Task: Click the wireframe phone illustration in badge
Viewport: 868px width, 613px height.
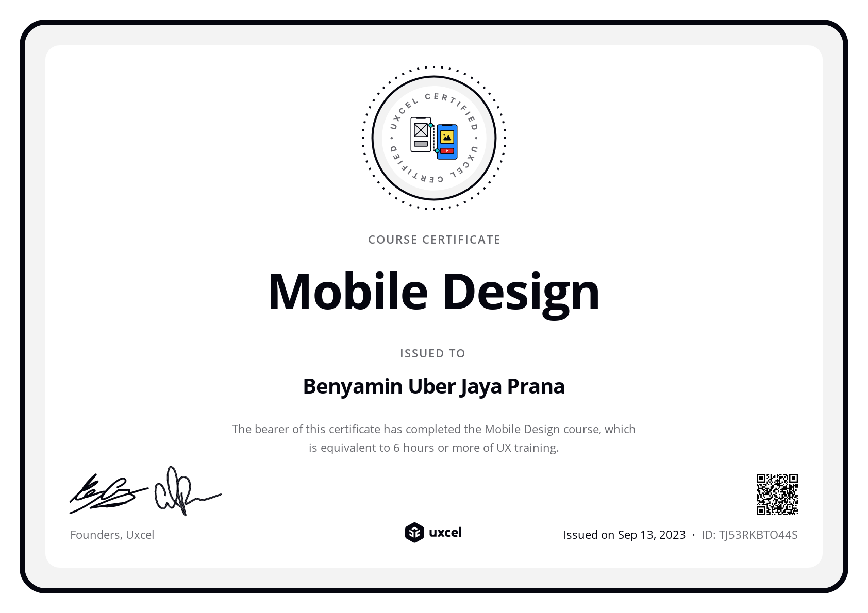Action: [x=421, y=135]
